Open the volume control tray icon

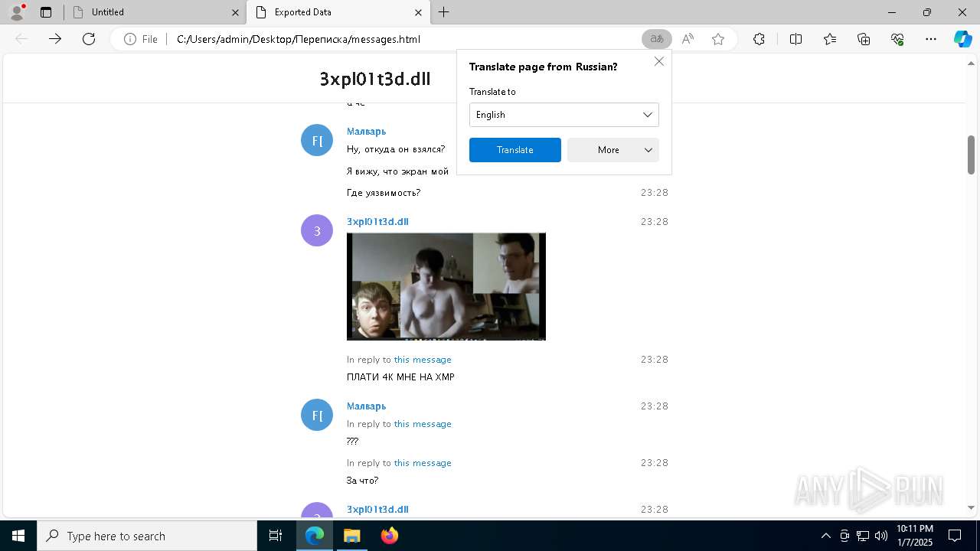coord(880,536)
